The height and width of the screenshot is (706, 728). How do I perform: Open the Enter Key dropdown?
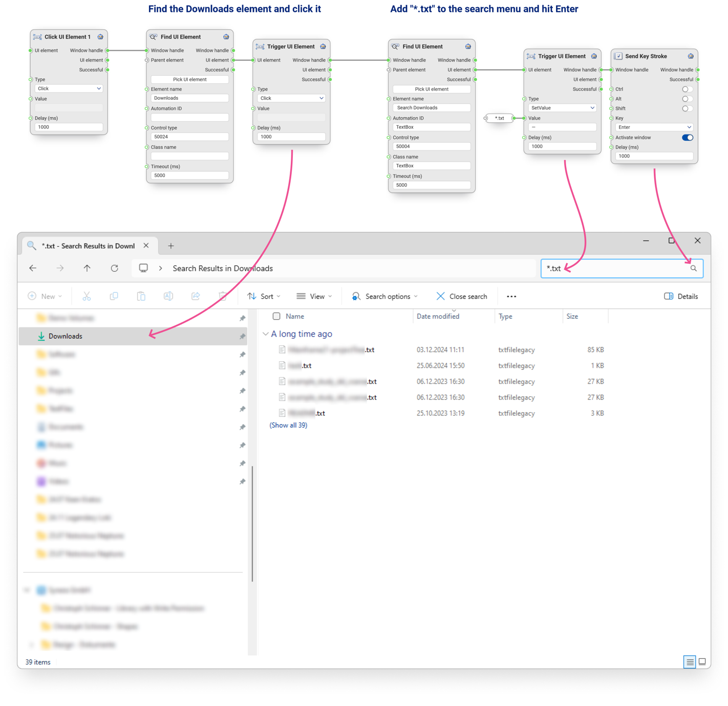654,127
